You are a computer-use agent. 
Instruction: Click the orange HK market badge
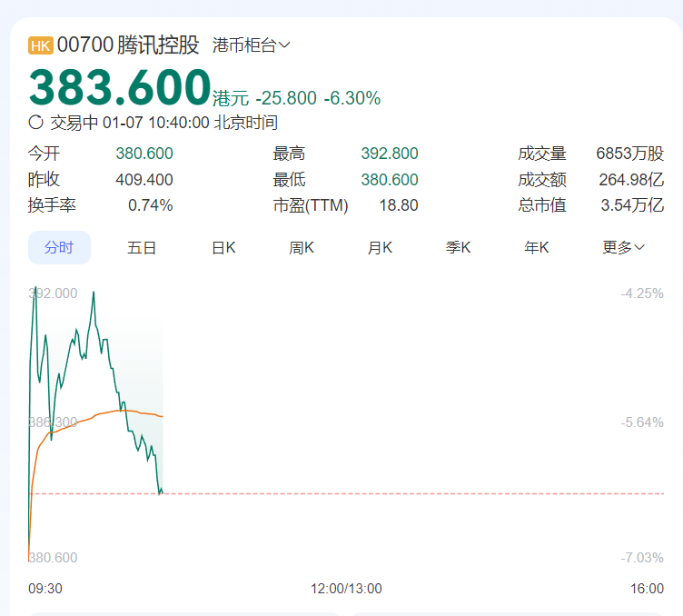tap(41, 45)
